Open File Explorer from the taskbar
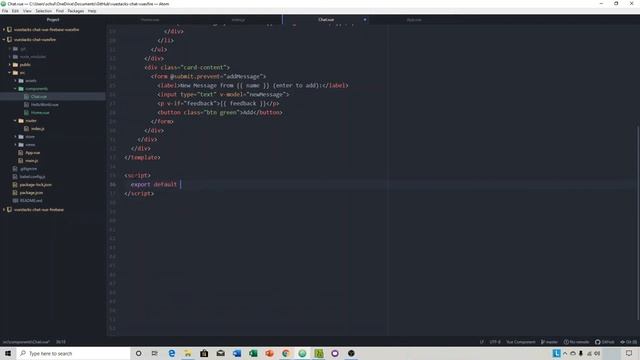 [188, 353]
